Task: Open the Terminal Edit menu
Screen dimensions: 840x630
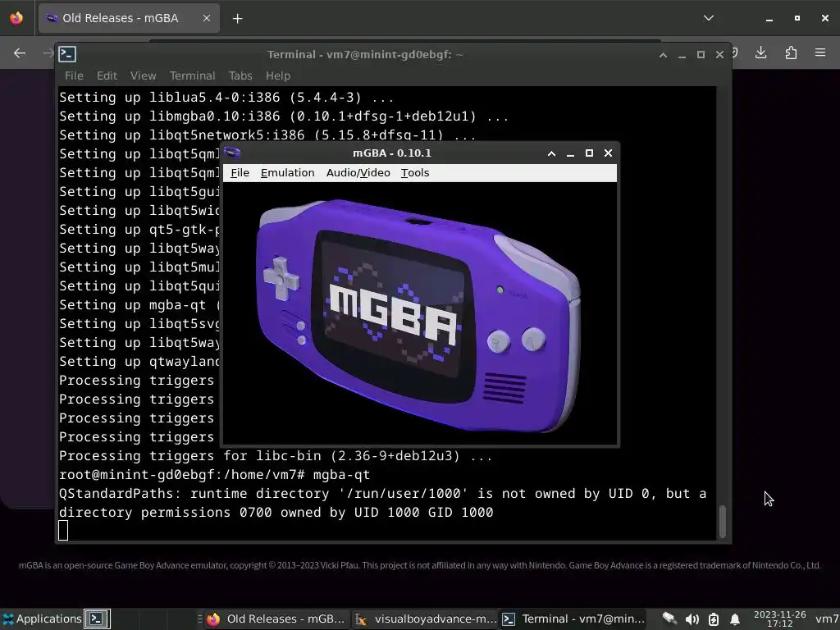Action: pos(107,75)
